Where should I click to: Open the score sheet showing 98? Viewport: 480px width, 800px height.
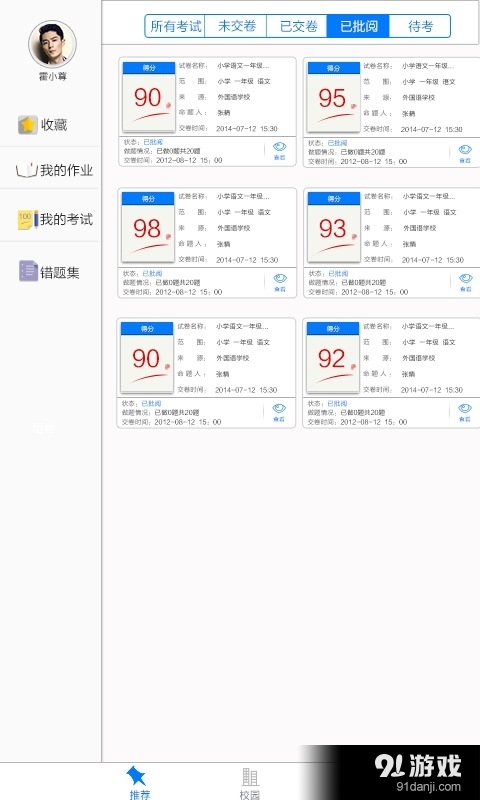[148, 228]
